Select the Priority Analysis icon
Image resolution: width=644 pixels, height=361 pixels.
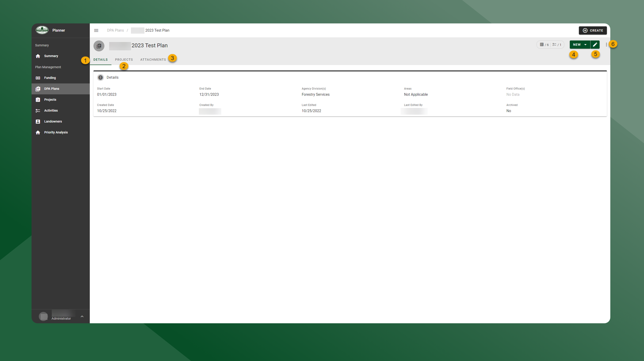[x=38, y=132]
